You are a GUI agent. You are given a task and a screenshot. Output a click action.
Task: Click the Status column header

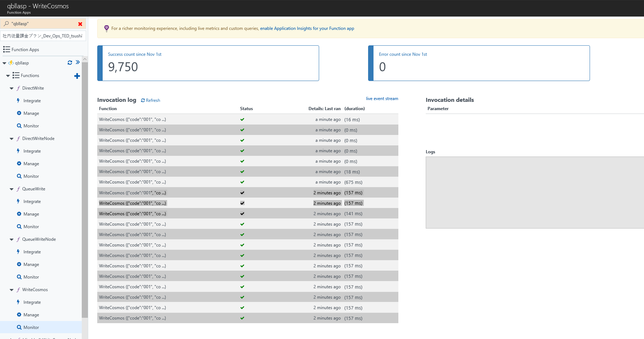point(246,109)
